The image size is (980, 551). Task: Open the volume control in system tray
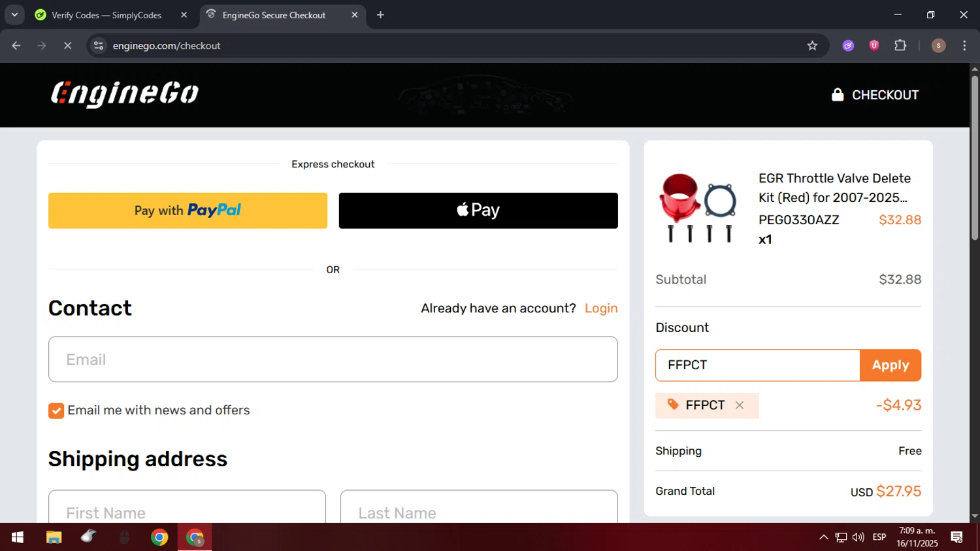click(858, 537)
